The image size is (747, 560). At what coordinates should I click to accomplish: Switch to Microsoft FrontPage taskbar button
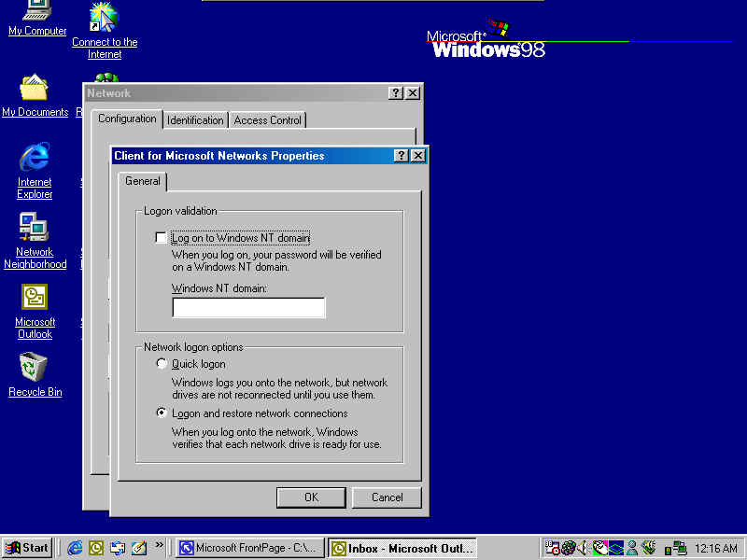250,548
